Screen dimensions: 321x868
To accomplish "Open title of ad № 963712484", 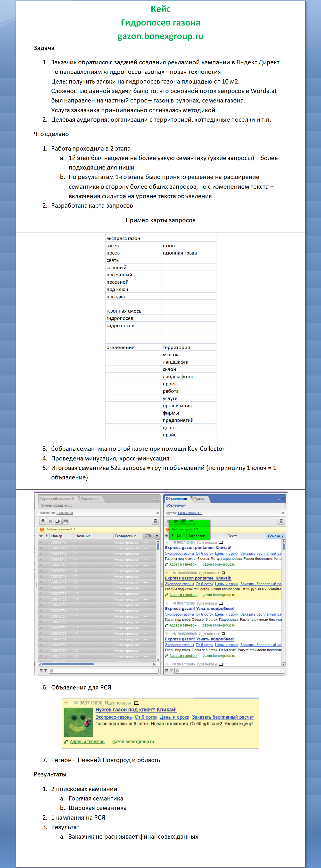I will click(198, 548).
